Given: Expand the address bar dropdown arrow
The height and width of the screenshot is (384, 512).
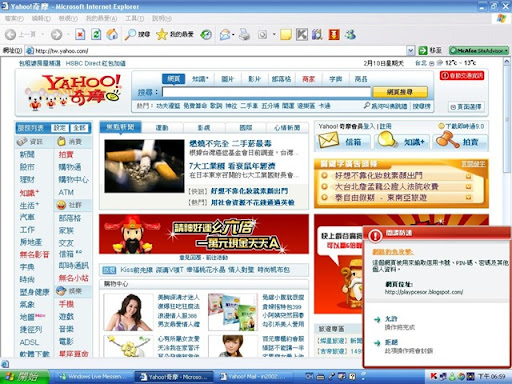Looking at the screenshot, I should coord(411,51).
